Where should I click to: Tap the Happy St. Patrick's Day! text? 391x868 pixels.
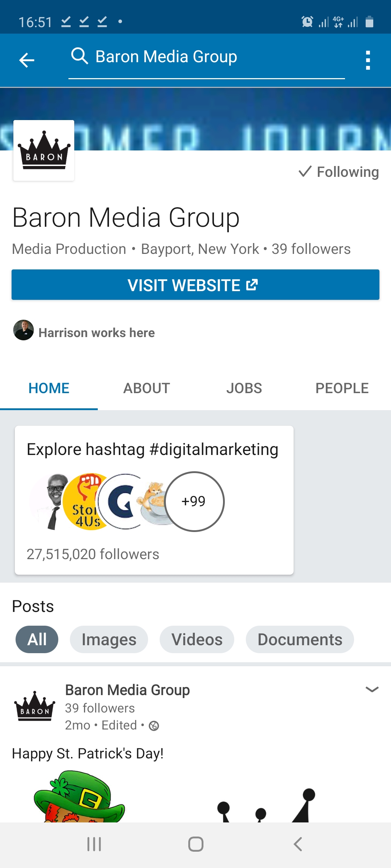pos(88,754)
